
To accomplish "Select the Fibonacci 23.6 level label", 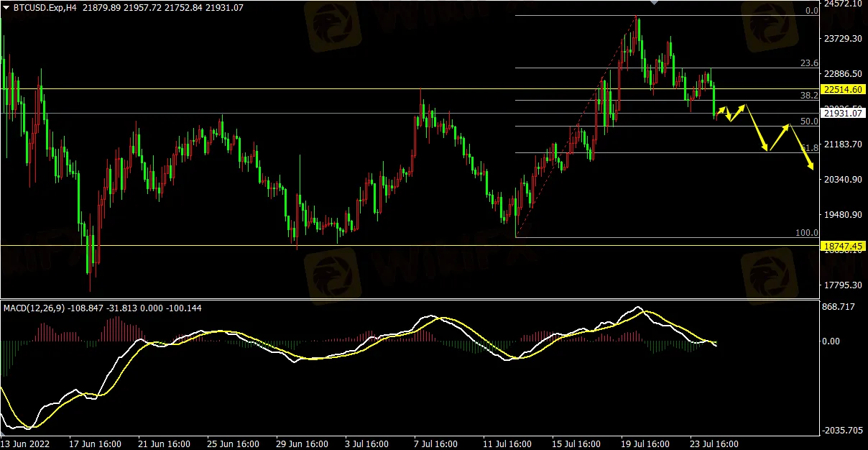I will click(x=810, y=63).
